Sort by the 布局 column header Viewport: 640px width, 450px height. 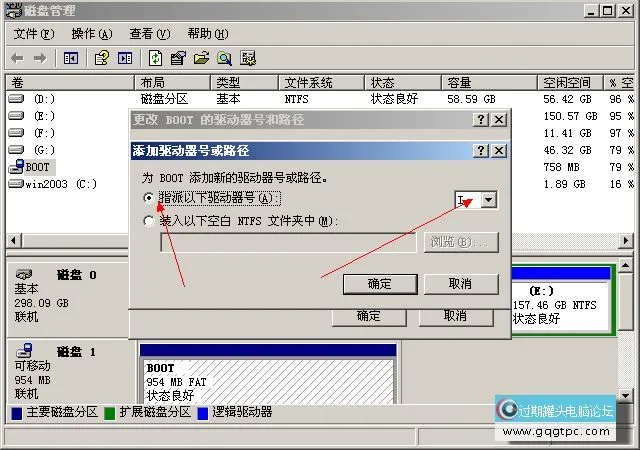point(173,83)
